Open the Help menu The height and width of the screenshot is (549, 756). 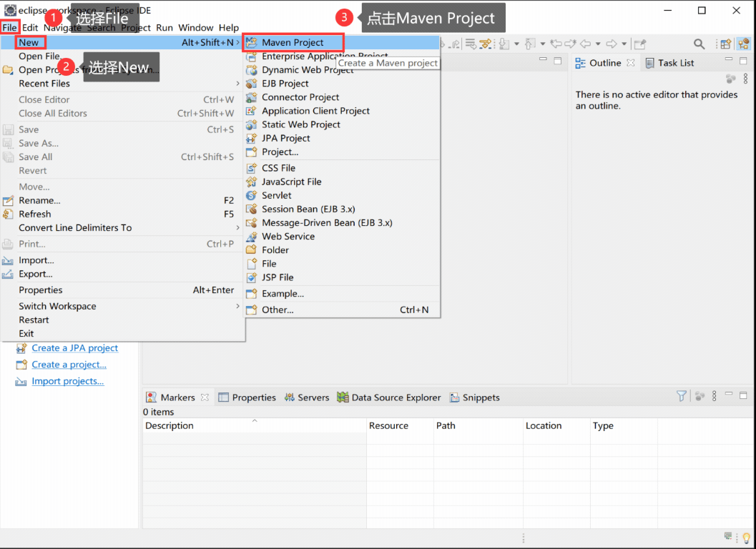229,27
